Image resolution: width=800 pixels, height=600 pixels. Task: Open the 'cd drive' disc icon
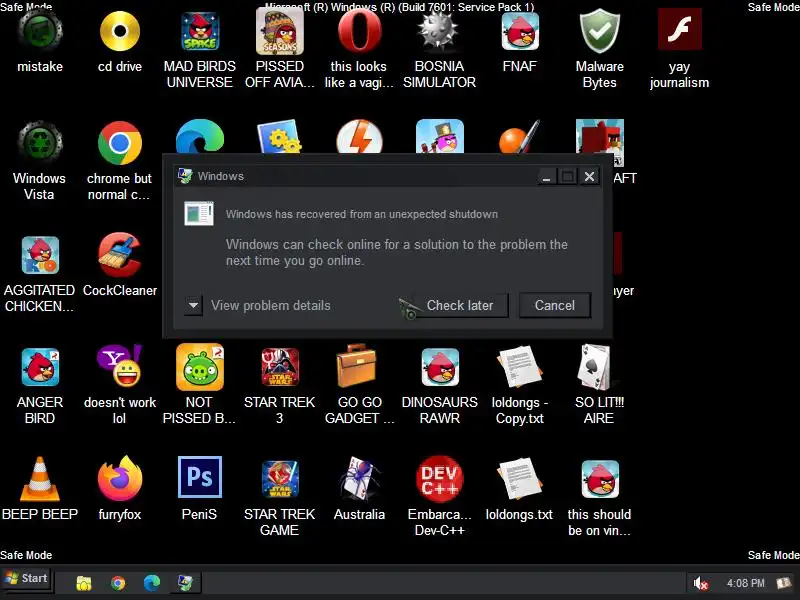point(120,32)
